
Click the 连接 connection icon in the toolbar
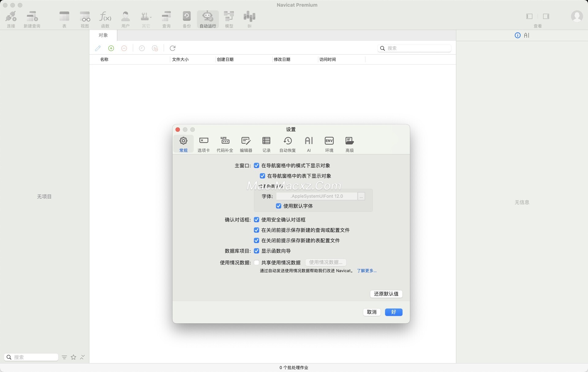(11, 19)
